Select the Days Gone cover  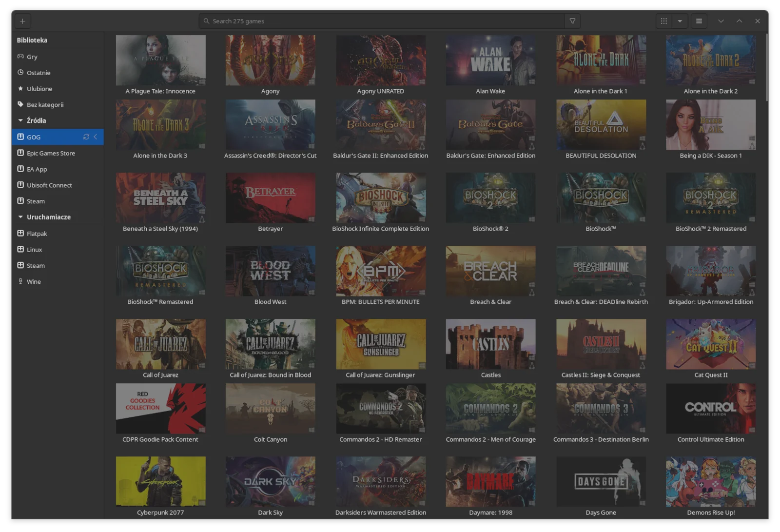point(601,482)
